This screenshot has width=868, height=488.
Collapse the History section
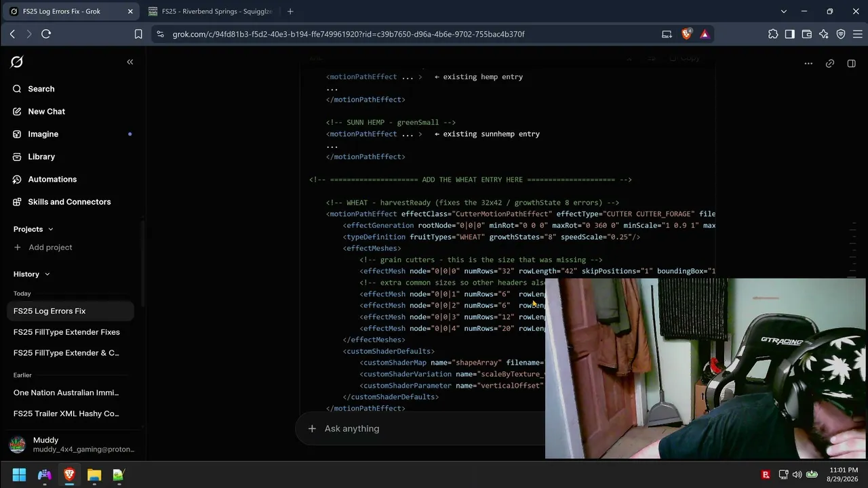31,274
